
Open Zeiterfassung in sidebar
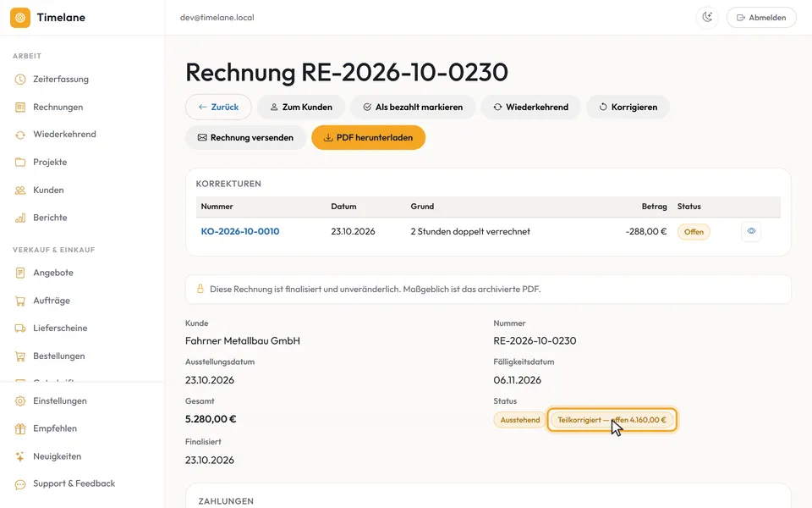61,80
